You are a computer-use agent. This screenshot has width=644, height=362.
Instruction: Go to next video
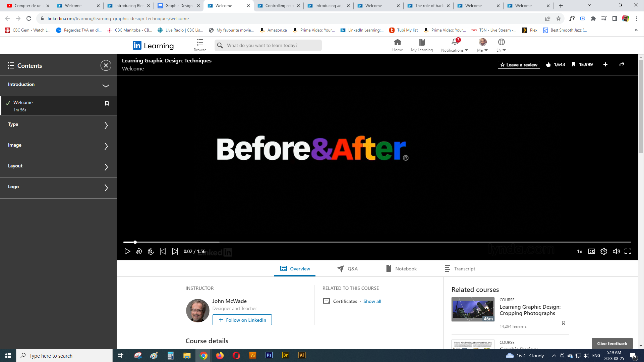pyautogui.click(x=175, y=251)
